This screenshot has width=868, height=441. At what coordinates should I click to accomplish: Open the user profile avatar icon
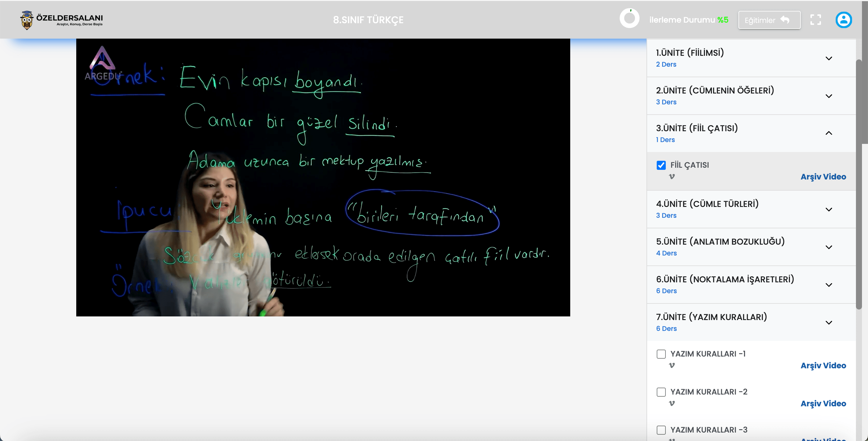coord(843,20)
